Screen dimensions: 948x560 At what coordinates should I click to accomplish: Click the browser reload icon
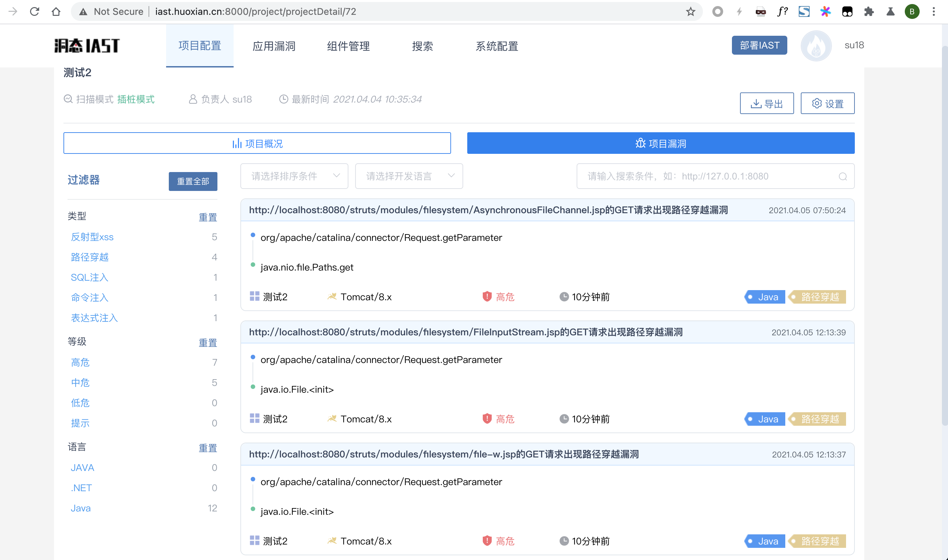[35, 11]
